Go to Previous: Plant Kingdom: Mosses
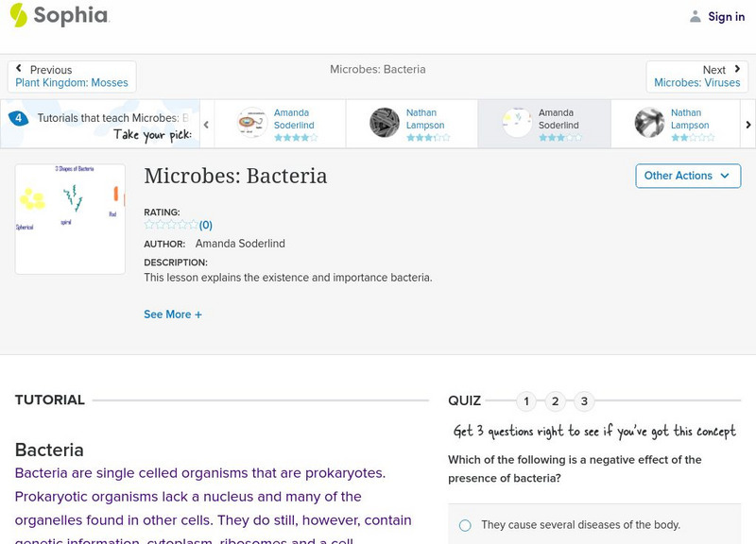Image resolution: width=756 pixels, height=544 pixels. 72,76
